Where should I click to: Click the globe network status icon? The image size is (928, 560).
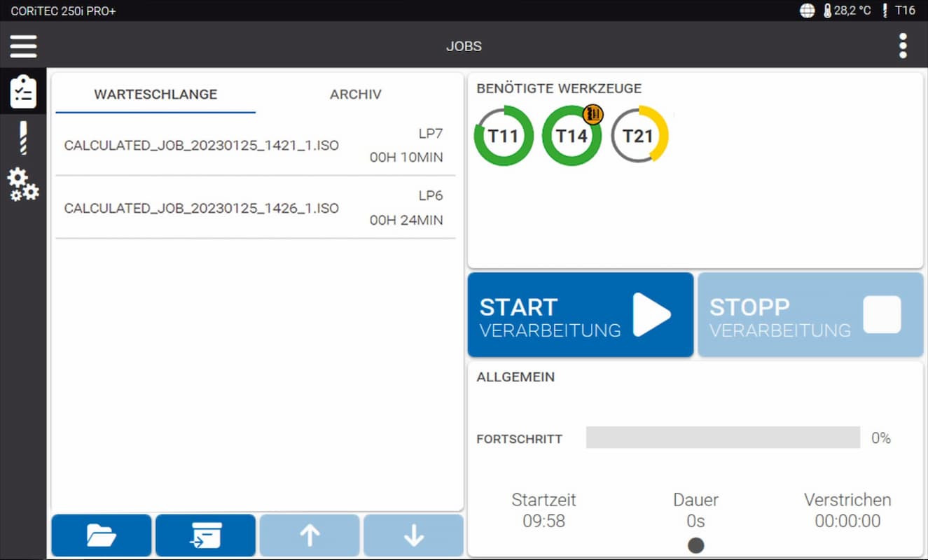click(x=808, y=10)
